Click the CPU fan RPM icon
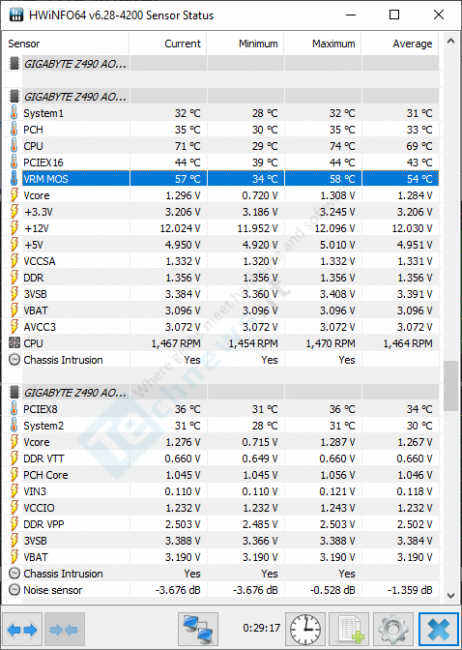 14,343
